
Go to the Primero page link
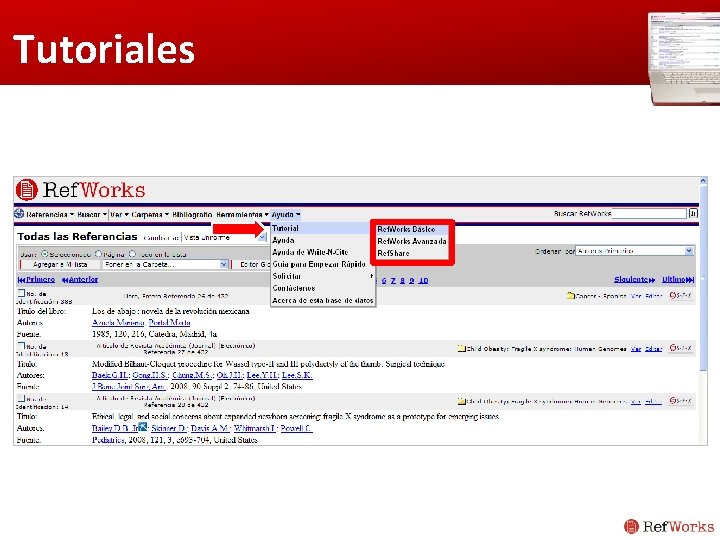pyautogui.click(x=36, y=279)
